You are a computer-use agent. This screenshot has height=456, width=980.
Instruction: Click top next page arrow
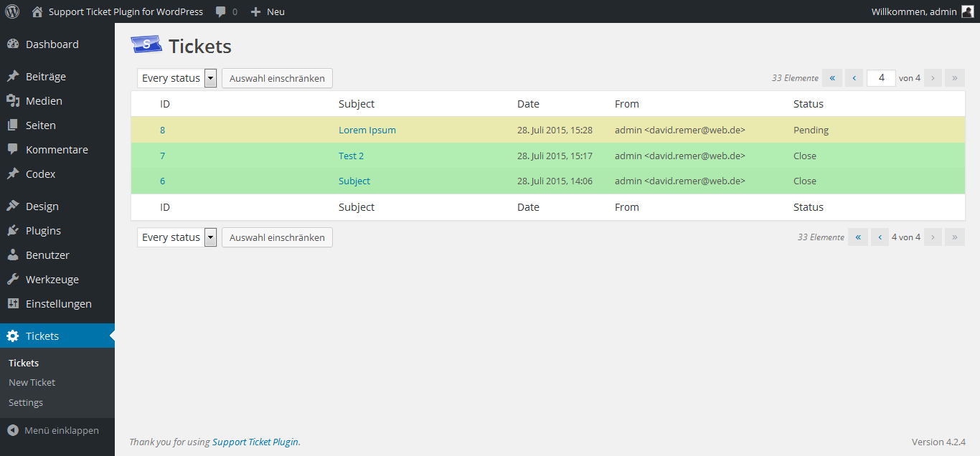933,78
